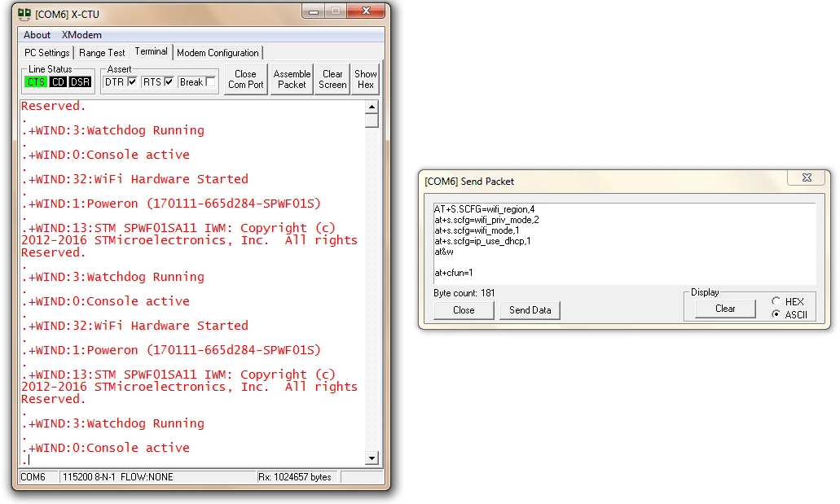Viewport: 840px width, 504px height.
Task: Click 'AT+S.SCFG=wifi_region,4' line in Send Packet
Action: (x=484, y=209)
